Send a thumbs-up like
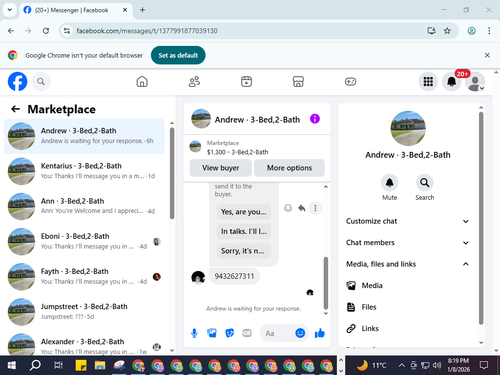 320,333
